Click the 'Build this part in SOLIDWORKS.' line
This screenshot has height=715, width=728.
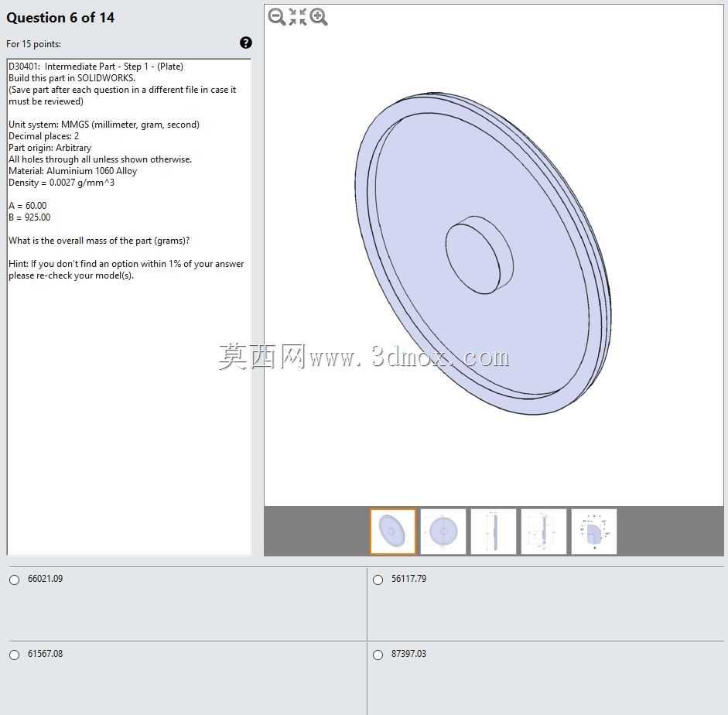click(x=72, y=78)
